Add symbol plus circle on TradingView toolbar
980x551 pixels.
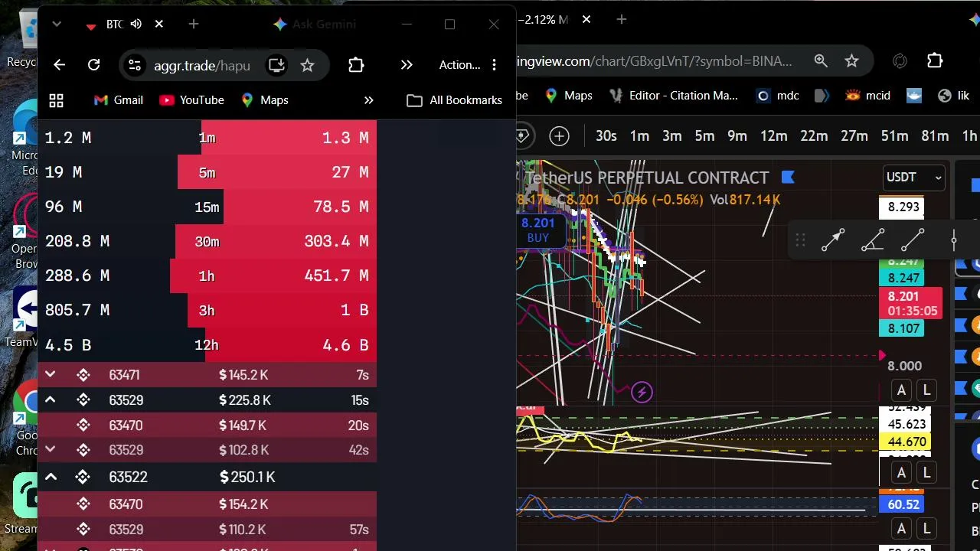(x=560, y=136)
